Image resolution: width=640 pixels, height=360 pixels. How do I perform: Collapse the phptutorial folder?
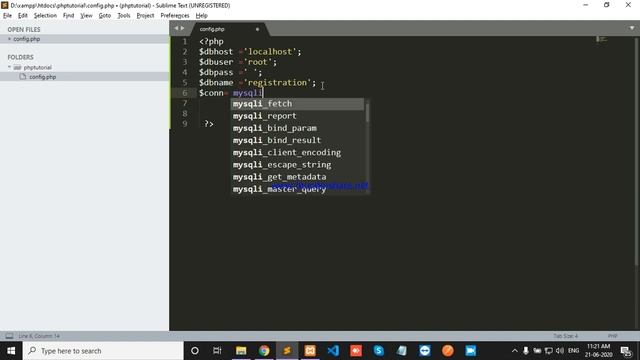[x=9, y=67]
